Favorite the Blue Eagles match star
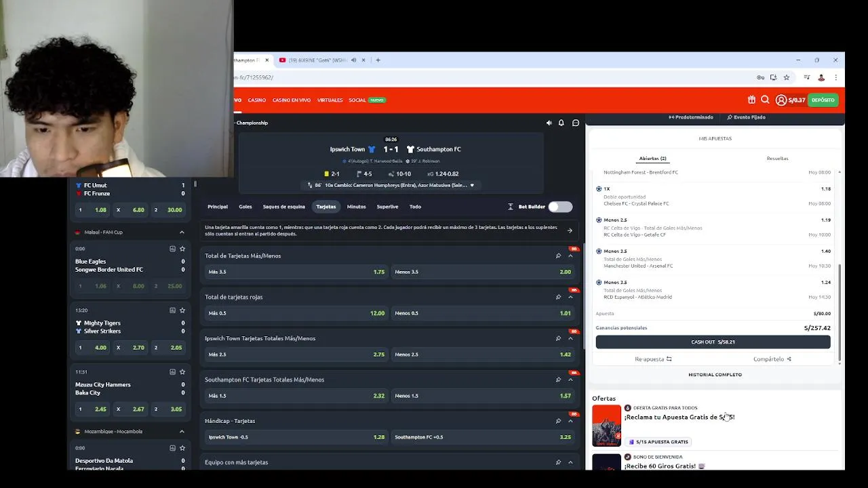 point(182,249)
